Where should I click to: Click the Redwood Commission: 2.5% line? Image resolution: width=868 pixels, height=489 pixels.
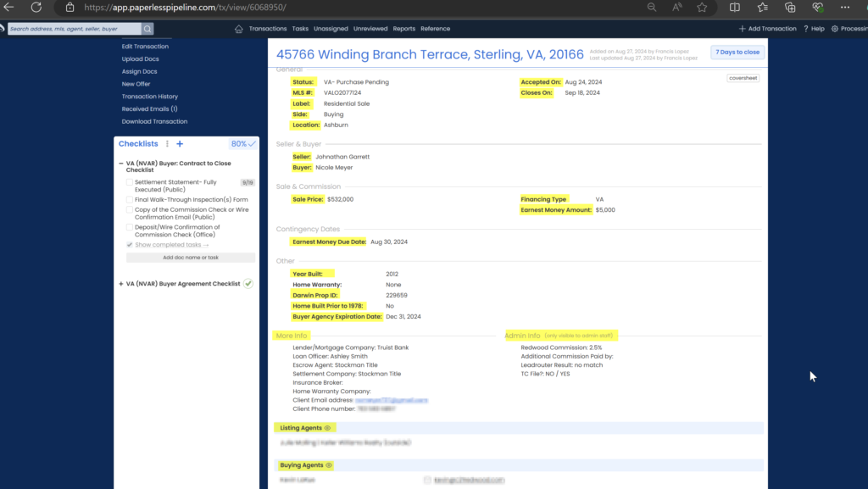point(561,348)
